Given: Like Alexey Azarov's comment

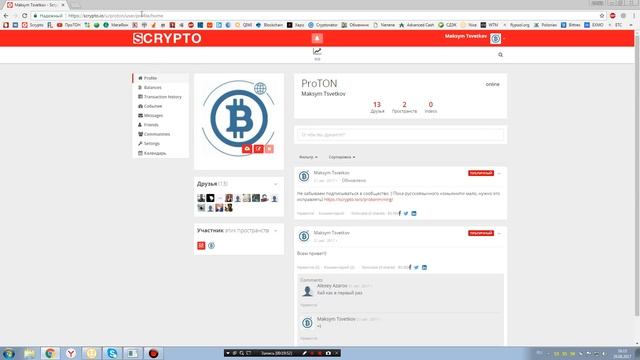Looking at the screenshot, I should pos(309,305).
